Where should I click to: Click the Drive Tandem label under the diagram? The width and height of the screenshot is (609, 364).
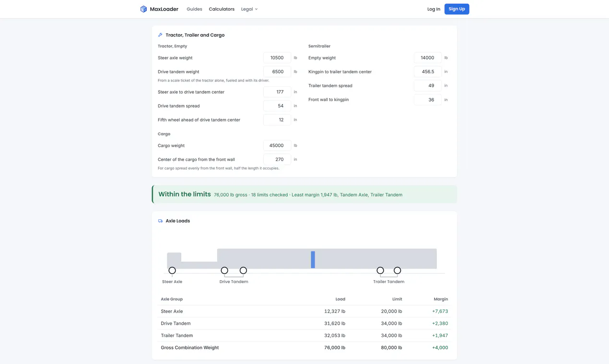pyautogui.click(x=234, y=282)
